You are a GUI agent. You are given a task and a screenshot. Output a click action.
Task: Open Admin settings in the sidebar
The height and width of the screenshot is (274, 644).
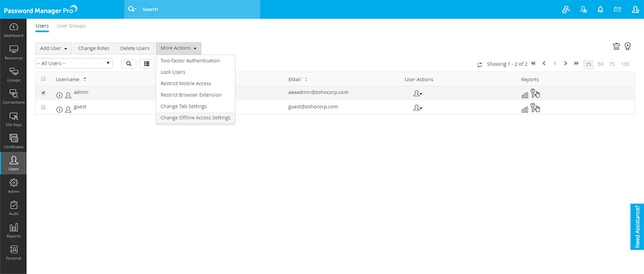pyautogui.click(x=13, y=186)
